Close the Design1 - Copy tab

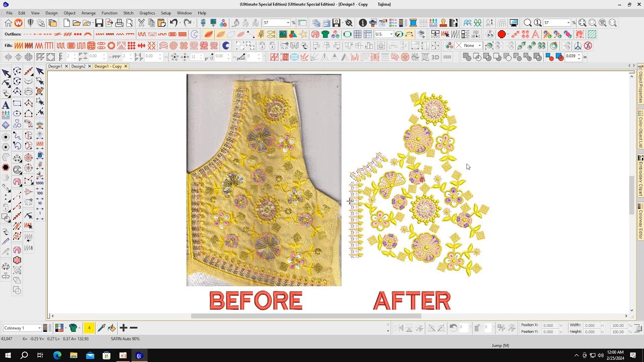[126, 66]
